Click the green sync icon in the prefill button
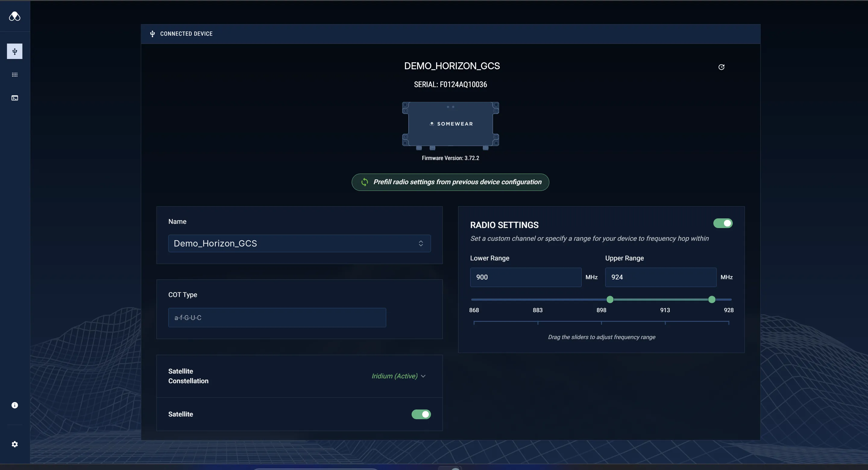The image size is (868, 470). click(x=365, y=182)
